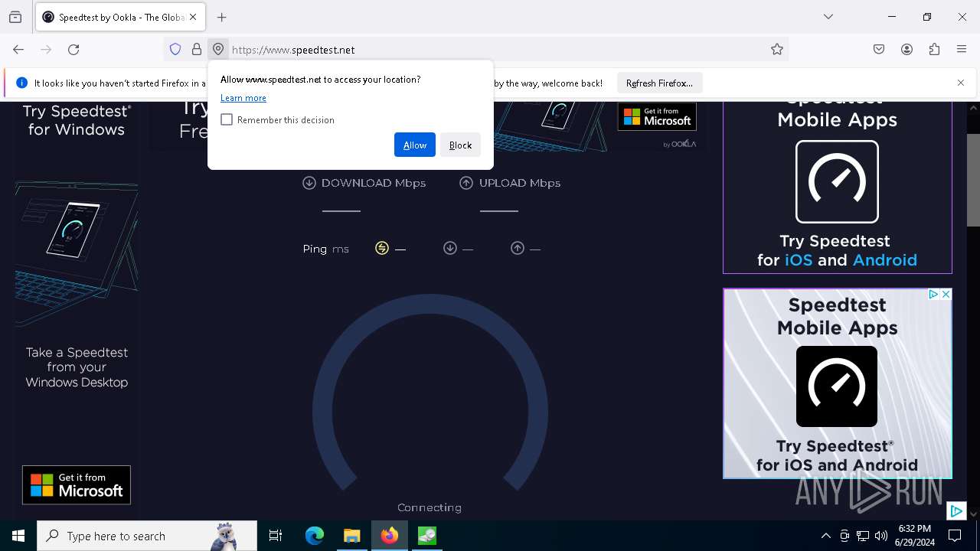980x551 pixels.
Task: Save page to Pocket
Action: point(879,50)
